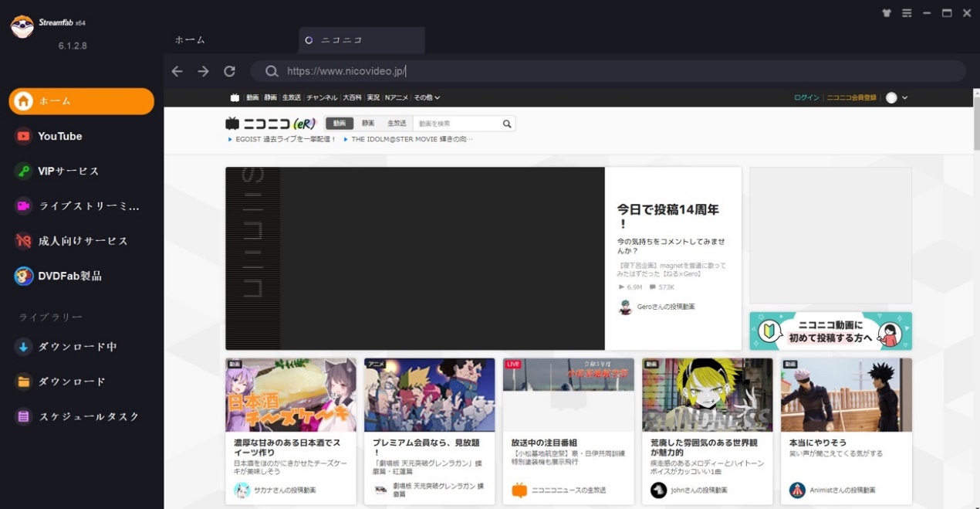The height and width of the screenshot is (509, 980).
Task: Select the 静画 search category toggle
Action: (368, 124)
